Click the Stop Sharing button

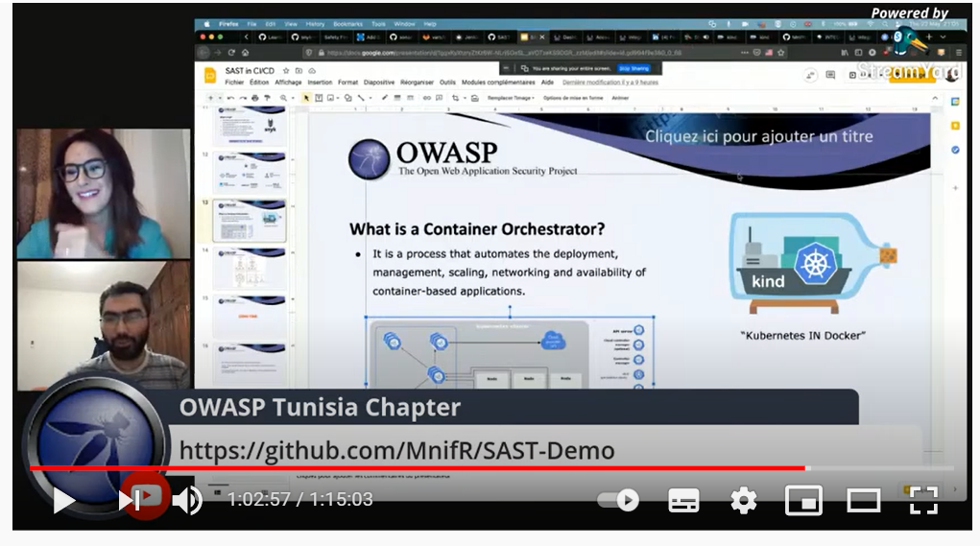633,68
